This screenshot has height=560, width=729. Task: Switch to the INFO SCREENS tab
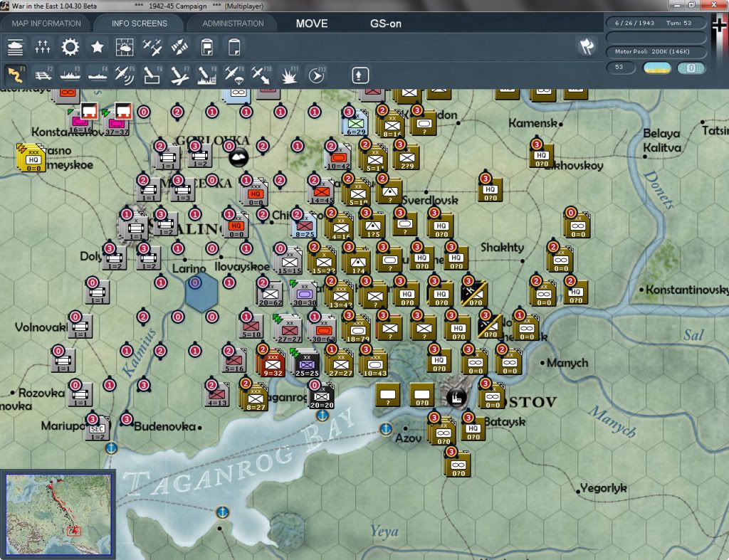click(139, 23)
